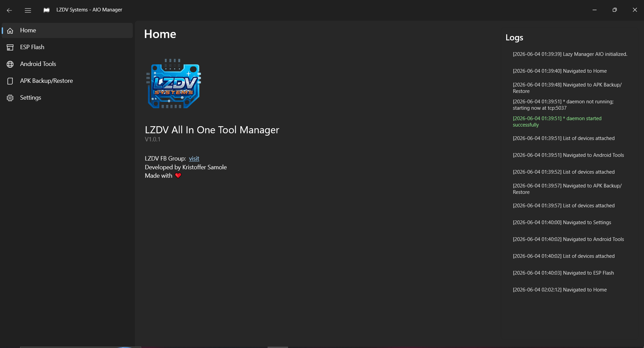
Task: Click the back arrow in title bar
Action: tap(9, 10)
